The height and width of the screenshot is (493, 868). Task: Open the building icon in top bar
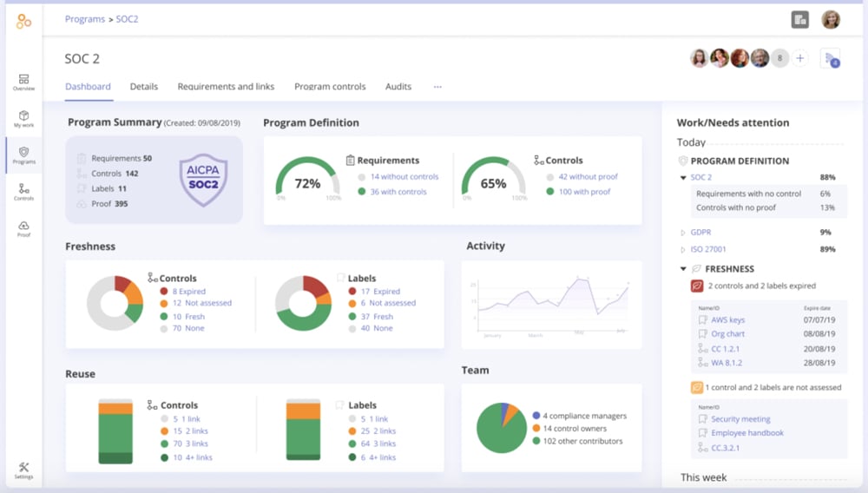click(x=799, y=19)
